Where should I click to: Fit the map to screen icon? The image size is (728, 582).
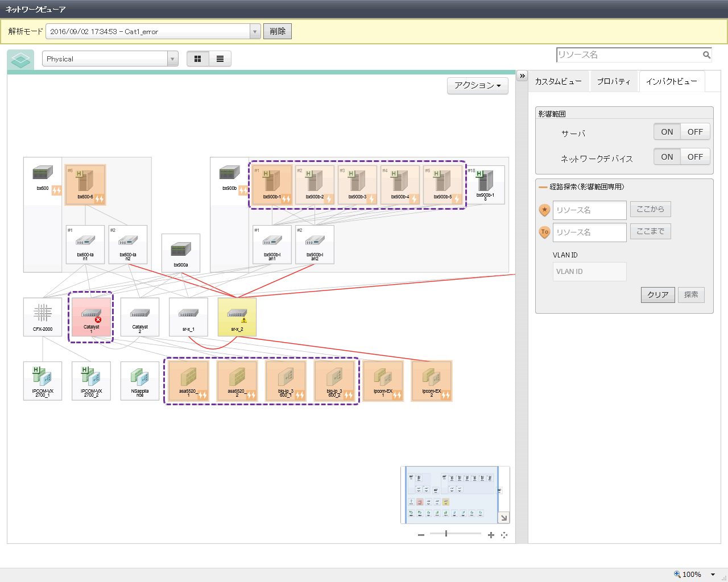[504, 535]
